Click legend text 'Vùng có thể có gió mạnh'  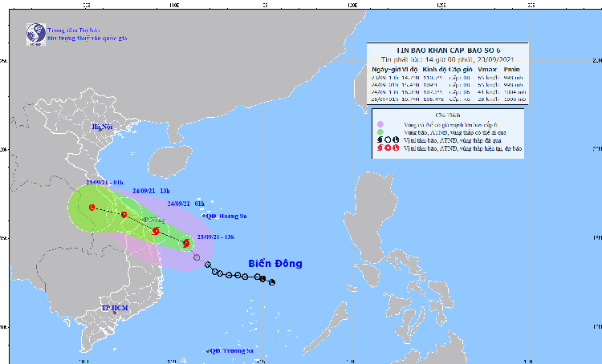coord(434,124)
